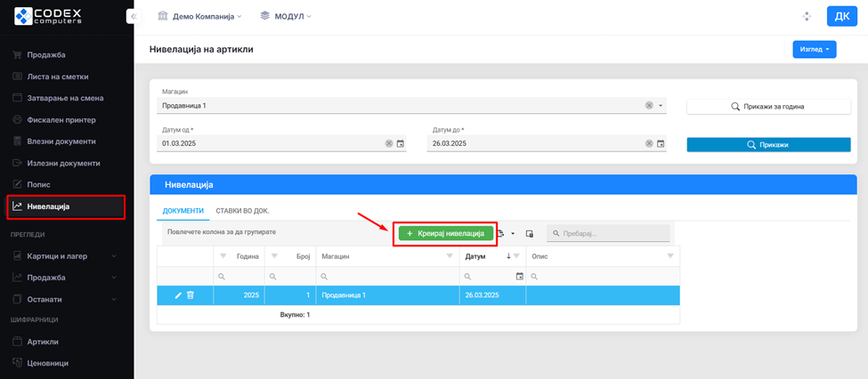This screenshot has height=379, width=868.
Task: Open calendar picker for 'Датум до'
Action: (660, 143)
